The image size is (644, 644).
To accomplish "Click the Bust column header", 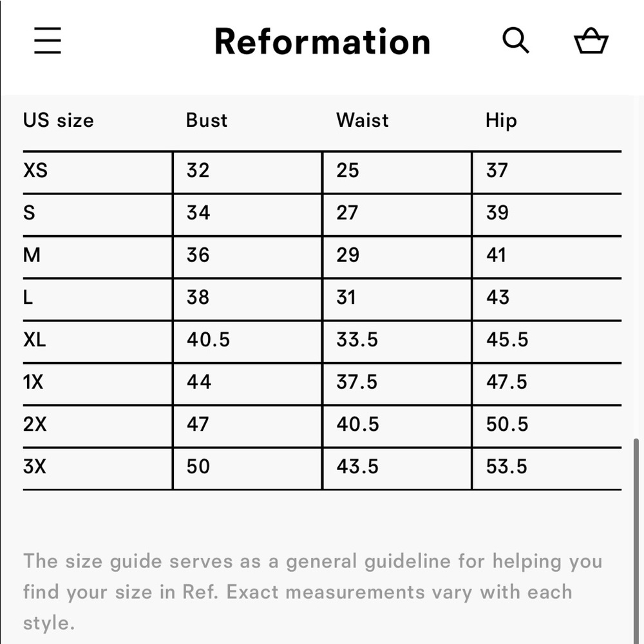I will 207,120.
